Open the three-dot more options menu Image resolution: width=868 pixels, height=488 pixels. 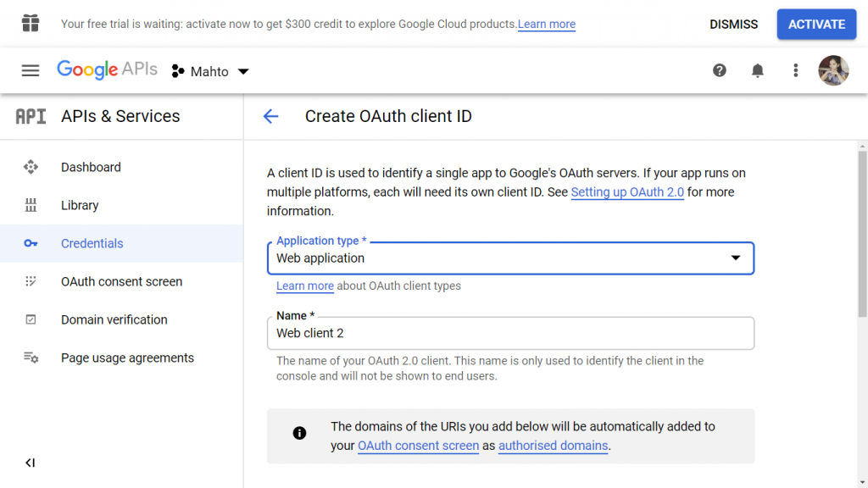(795, 70)
